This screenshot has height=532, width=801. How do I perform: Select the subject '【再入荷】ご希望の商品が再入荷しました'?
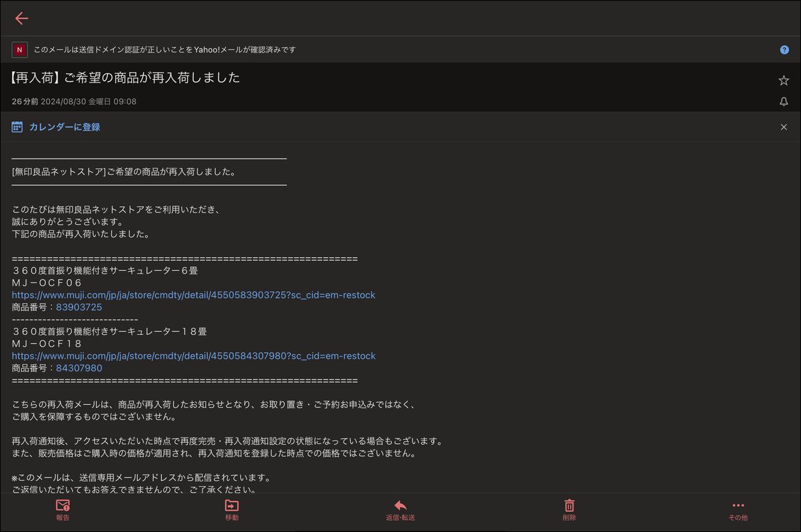pyautogui.click(x=125, y=78)
